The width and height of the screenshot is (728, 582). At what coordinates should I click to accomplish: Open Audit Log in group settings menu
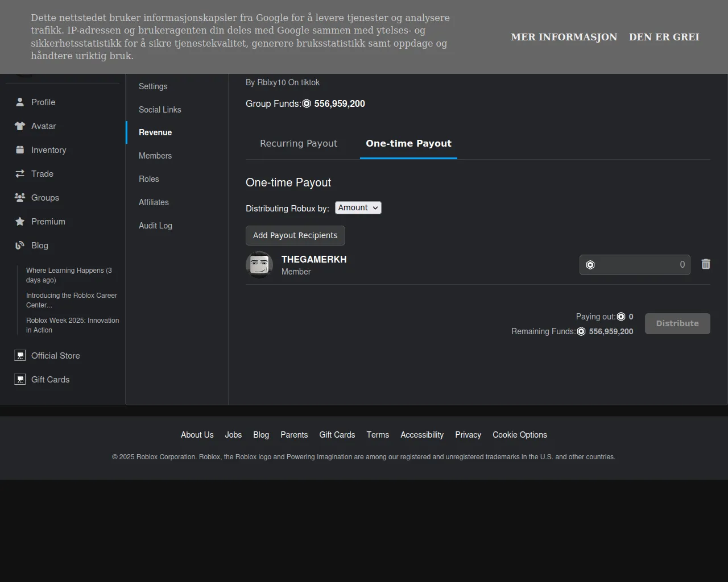155,226
